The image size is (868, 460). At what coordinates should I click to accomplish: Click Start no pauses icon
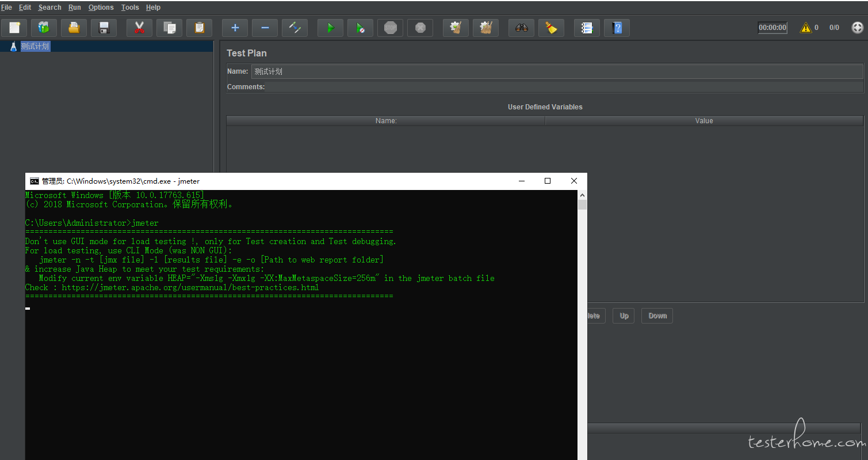[x=360, y=28]
